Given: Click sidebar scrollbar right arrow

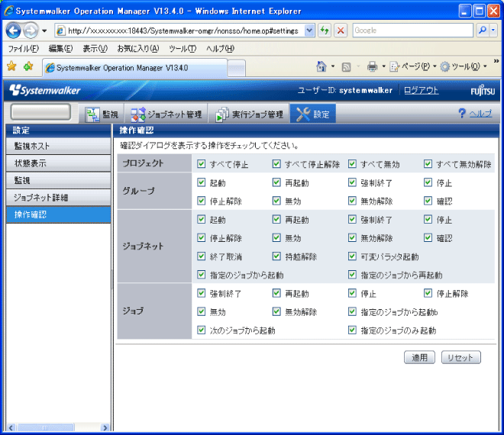Looking at the screenshot, I should 105,427.
